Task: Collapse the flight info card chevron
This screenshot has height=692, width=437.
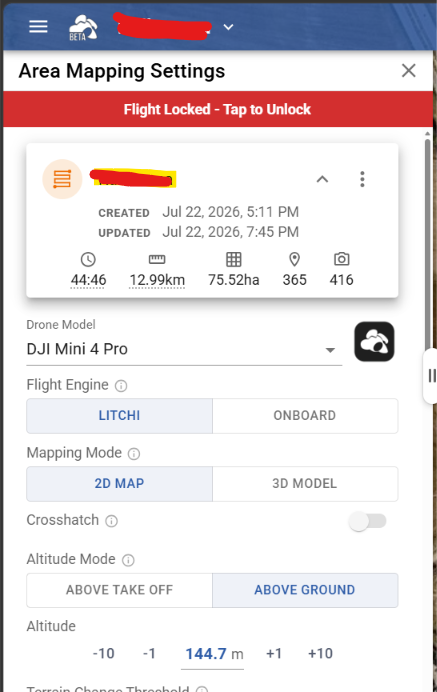Action: (x=323, y=179)
